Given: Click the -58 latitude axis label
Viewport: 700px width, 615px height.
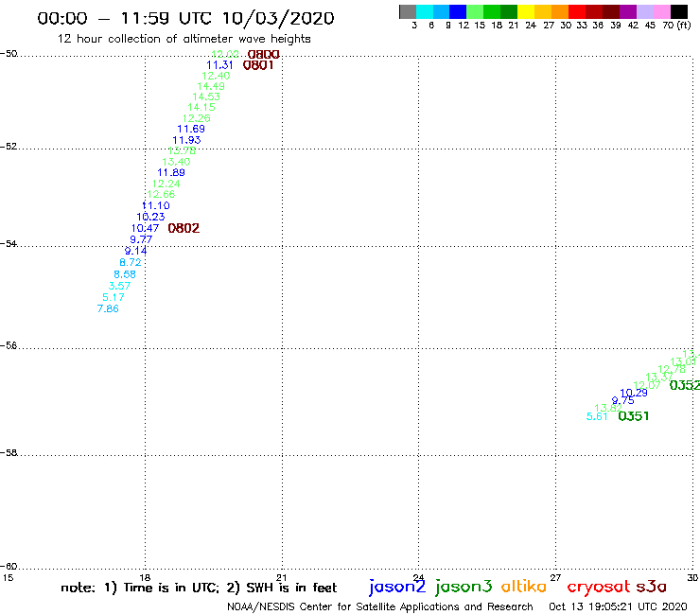Looking at the screenshot, I should click(x=9, y=452).
